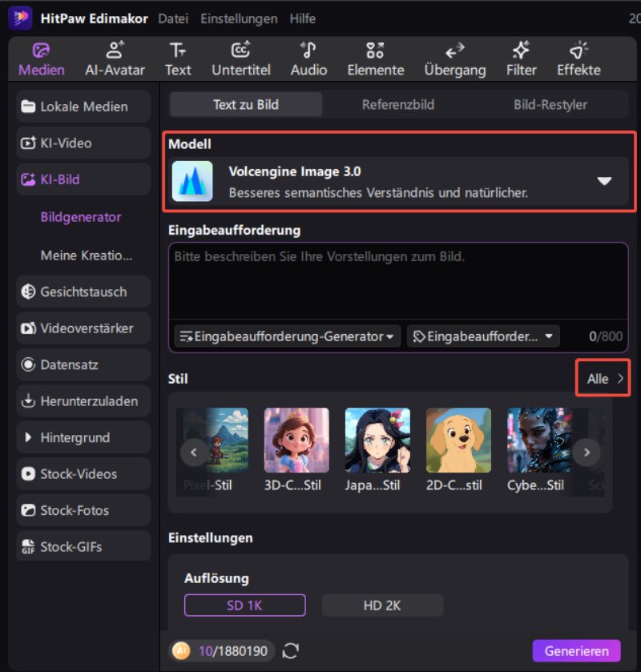Open the Filter panel

click(x=521, y=59)
